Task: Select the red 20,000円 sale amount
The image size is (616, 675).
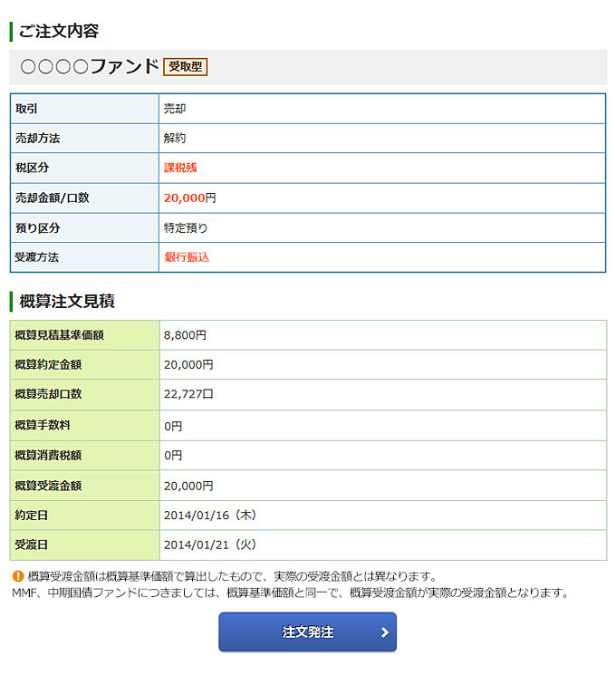Action: click(x=190, y=198)
